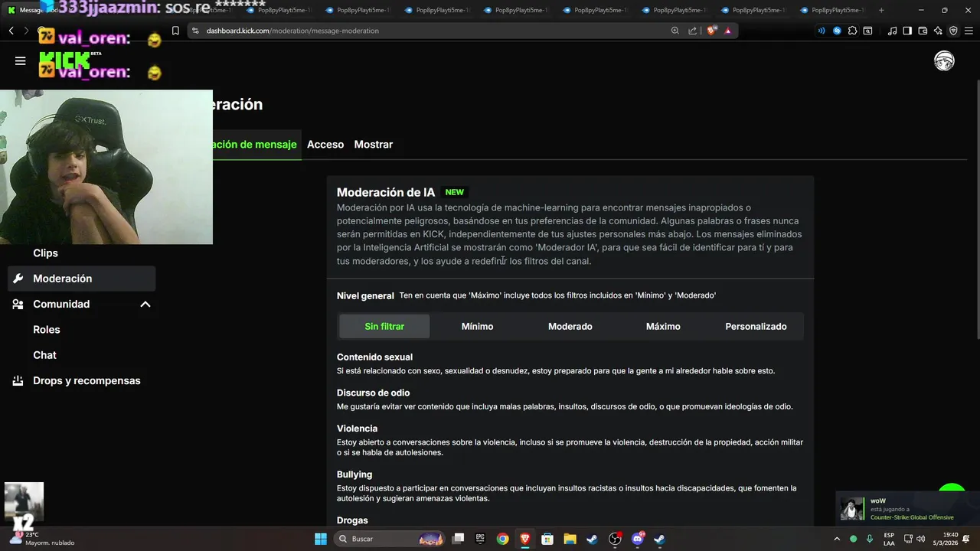Bookmark this page with bookmark icon

click(175, 31)
